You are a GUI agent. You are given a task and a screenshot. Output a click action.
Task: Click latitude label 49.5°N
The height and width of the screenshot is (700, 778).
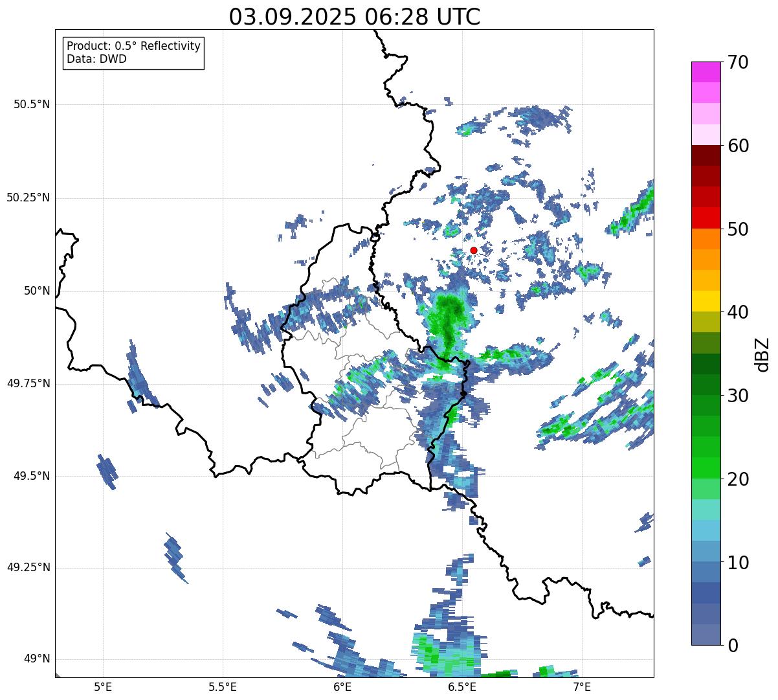(32, 476)
